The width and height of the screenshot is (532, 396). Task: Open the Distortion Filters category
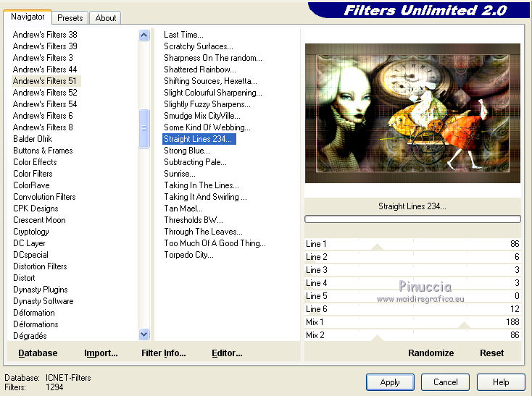(40, 266)
